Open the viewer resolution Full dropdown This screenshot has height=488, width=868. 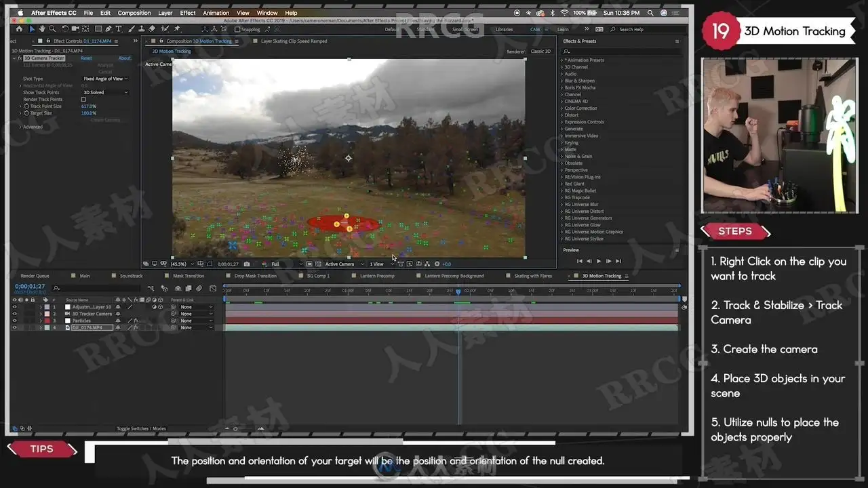pos(286,264)
